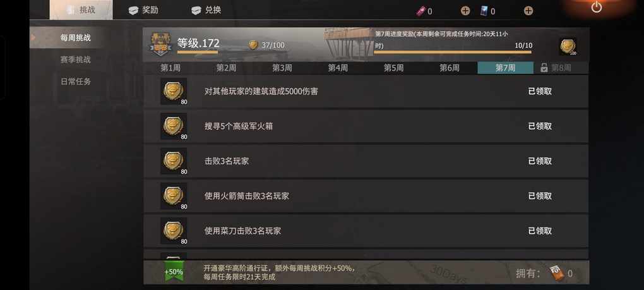Add more blue card currency with plus icon
The image size is (644, 290).
click(x=528, y=11)
